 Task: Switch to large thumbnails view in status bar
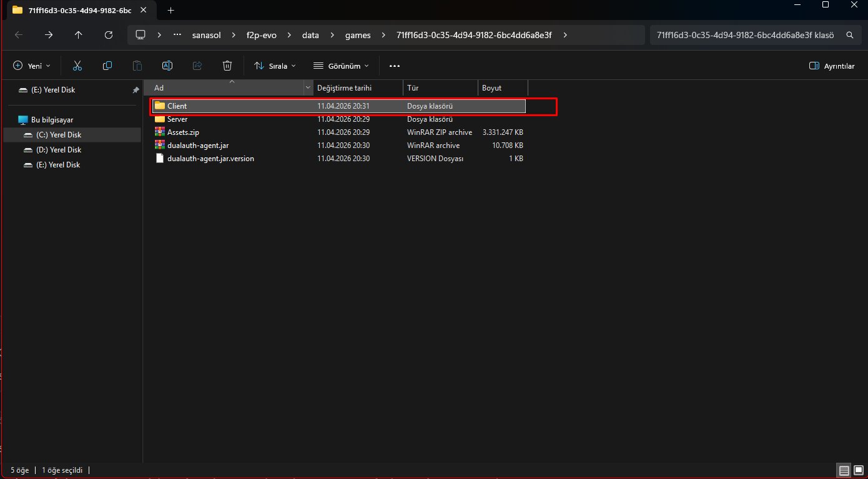pyautogui.click(x=857, y=470)
